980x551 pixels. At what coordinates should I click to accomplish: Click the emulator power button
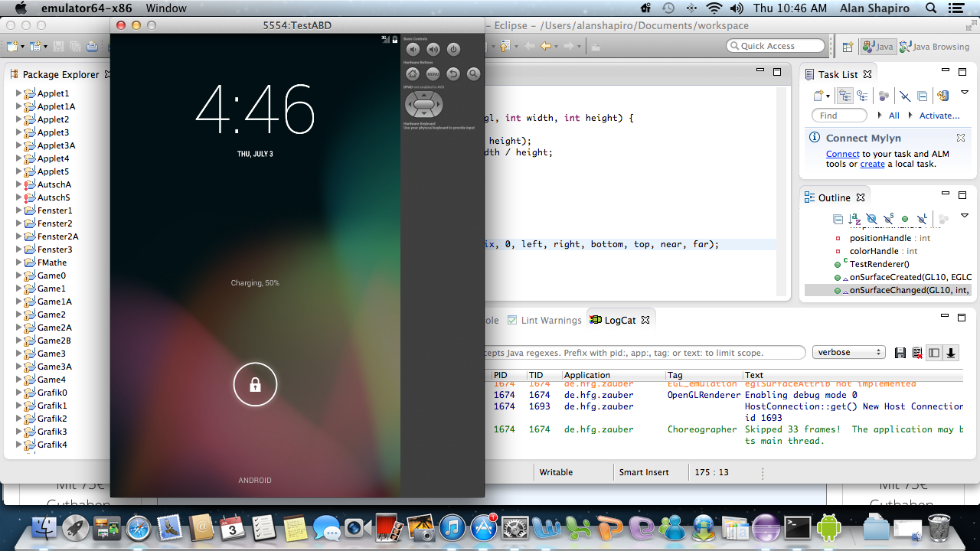453,50
